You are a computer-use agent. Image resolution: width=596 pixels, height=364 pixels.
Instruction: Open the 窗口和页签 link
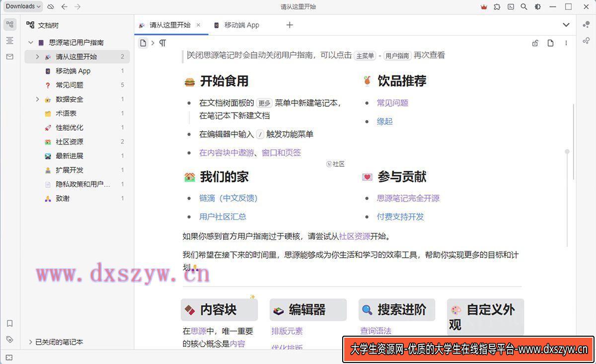pos(281,152)
